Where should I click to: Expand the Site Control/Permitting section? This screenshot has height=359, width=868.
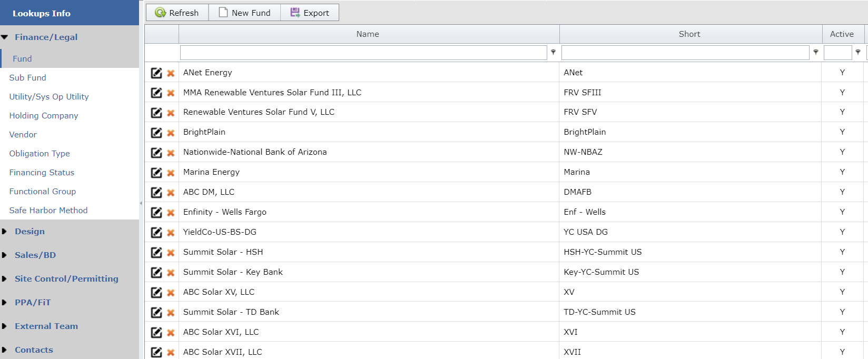point(4,279)
